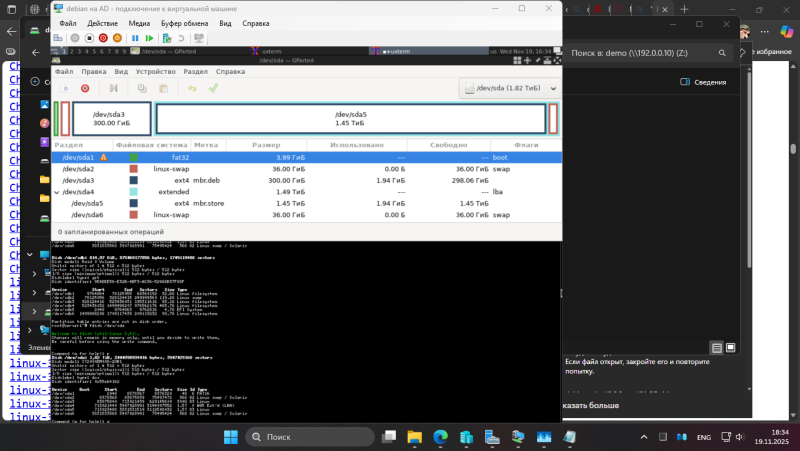Open the /dev/sda device selector dropdown

510,89
